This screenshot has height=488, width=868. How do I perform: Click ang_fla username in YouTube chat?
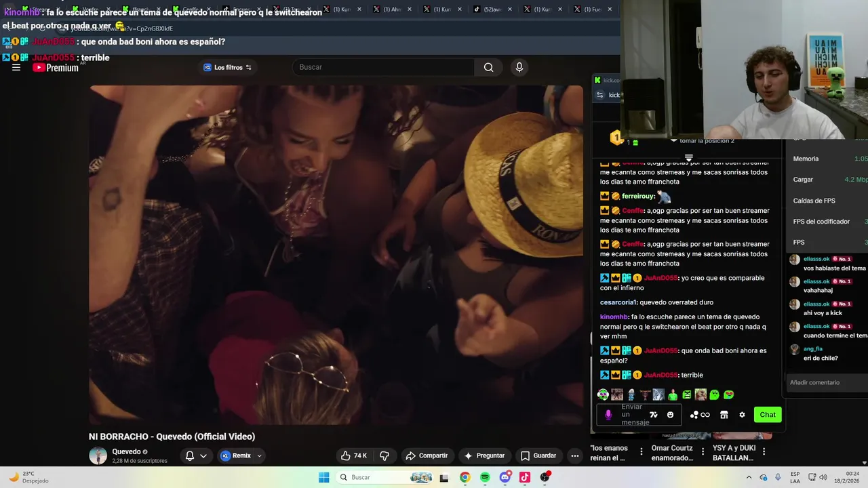pos(813,349)
